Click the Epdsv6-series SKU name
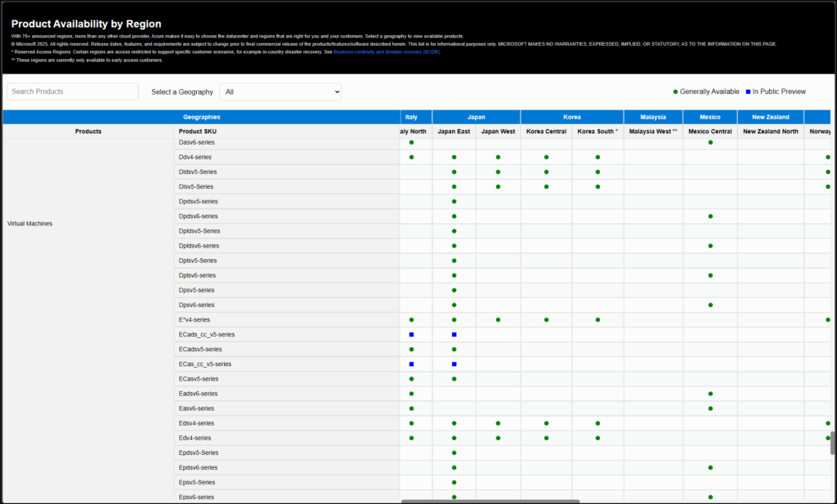Viewport: 837px width, 504px height. tap(198, 468)
